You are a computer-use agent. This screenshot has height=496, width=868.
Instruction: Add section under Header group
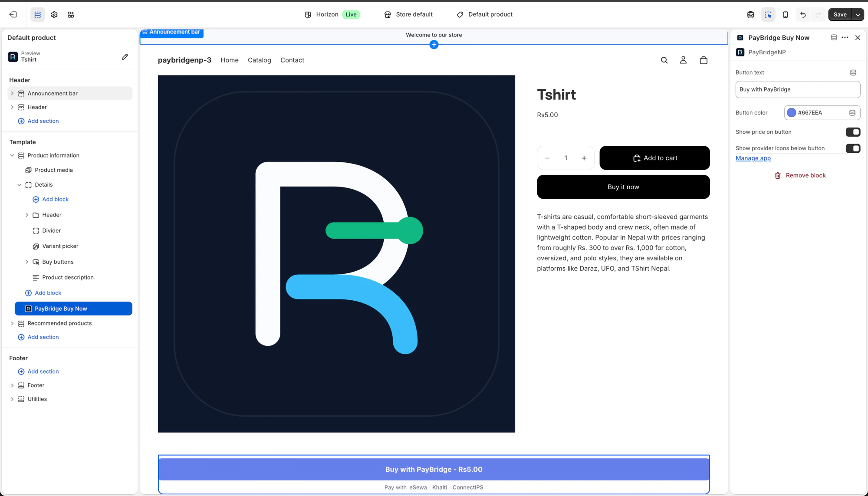(x=38, y=121)
